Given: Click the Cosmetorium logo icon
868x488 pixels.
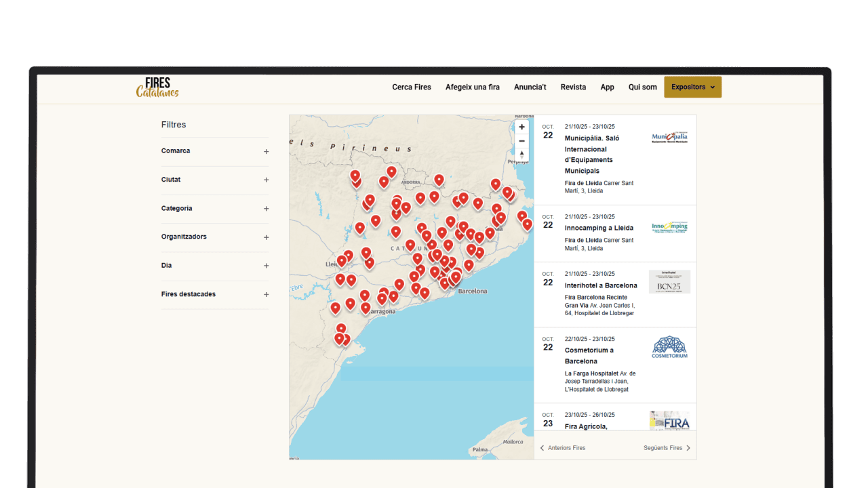Looking at the screenshot, I should (669, 347).
